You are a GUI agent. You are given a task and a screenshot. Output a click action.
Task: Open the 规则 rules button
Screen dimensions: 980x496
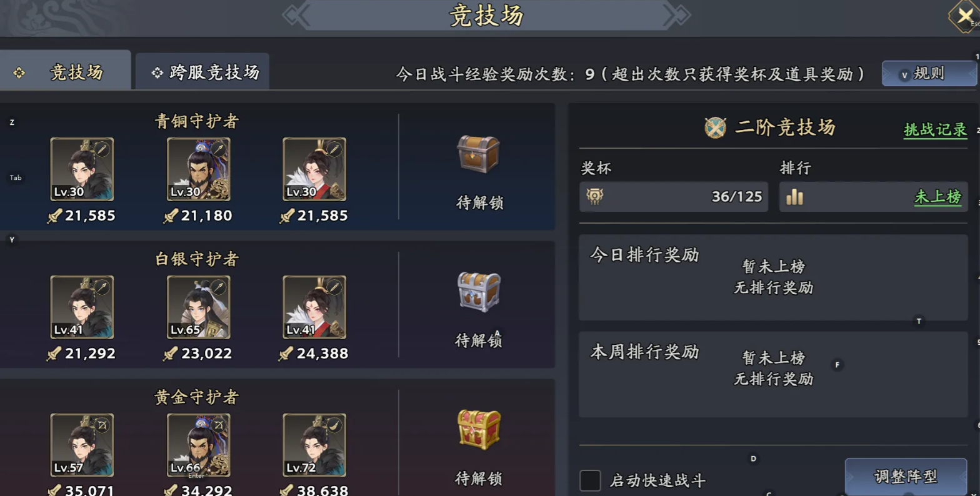(929, 74)
